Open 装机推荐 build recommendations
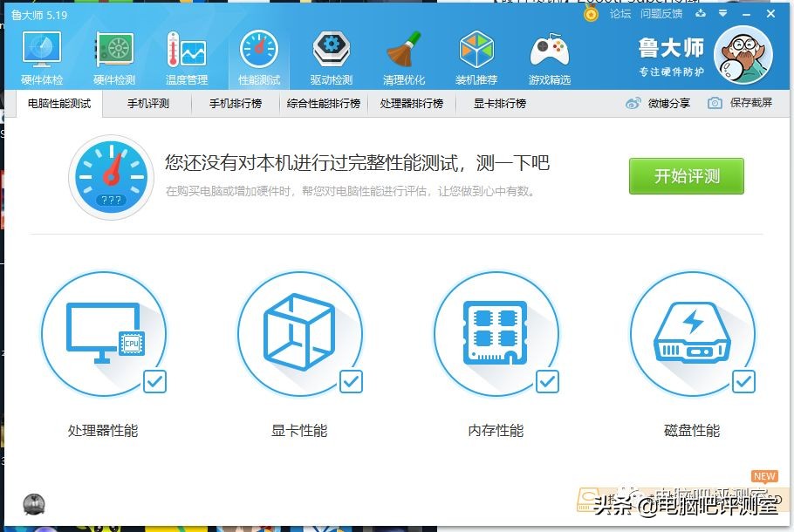Screen dimensions: 794x532 coord(476,54)
